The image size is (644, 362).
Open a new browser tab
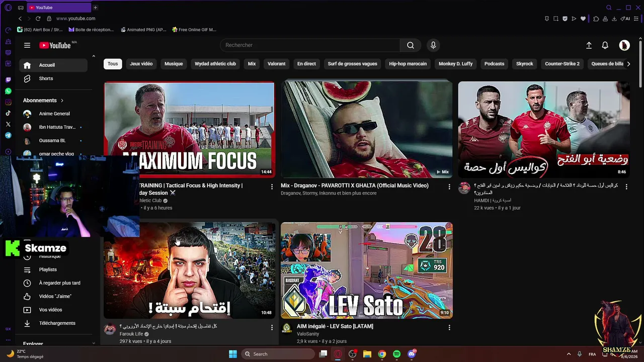(x=95, y=8)
